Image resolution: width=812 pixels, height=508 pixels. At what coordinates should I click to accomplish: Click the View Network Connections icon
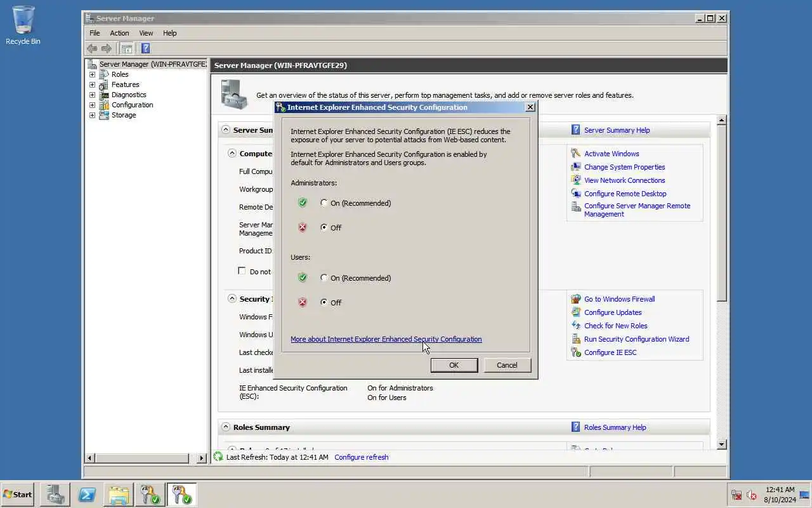(x=576, y=180)
